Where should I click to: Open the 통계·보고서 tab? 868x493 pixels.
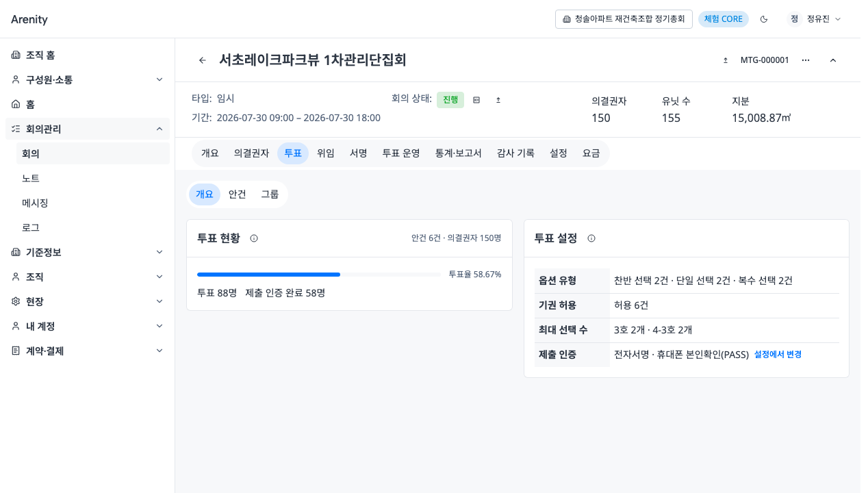click(x=459, y=153)
